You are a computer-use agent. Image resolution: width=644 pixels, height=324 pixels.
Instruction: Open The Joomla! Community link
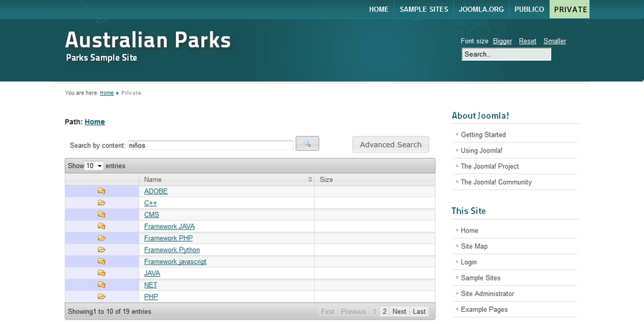[496, 182]
